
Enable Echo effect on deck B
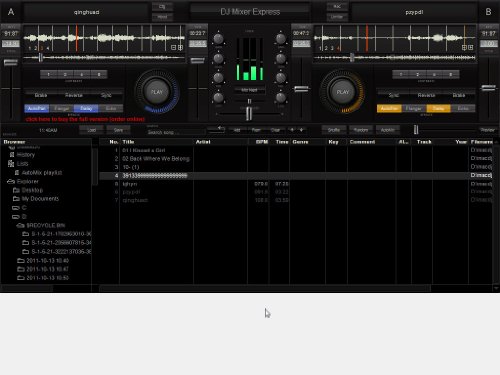point(463,108)
